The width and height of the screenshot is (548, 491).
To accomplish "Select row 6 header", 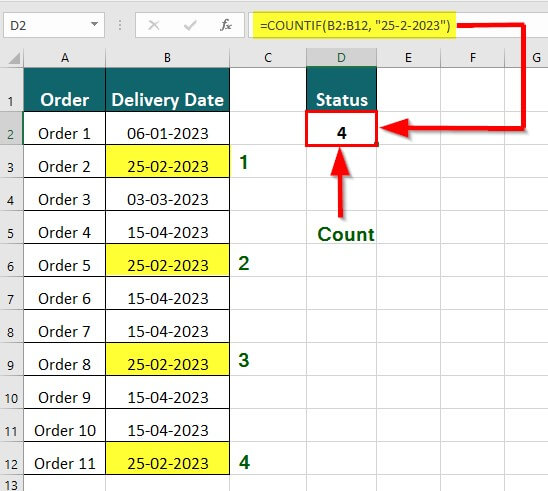I will click(11, 260).
